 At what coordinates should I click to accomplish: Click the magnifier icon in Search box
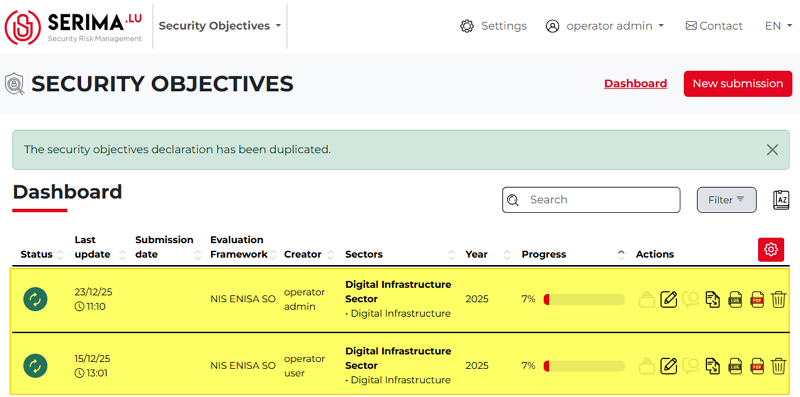[513, 200]
